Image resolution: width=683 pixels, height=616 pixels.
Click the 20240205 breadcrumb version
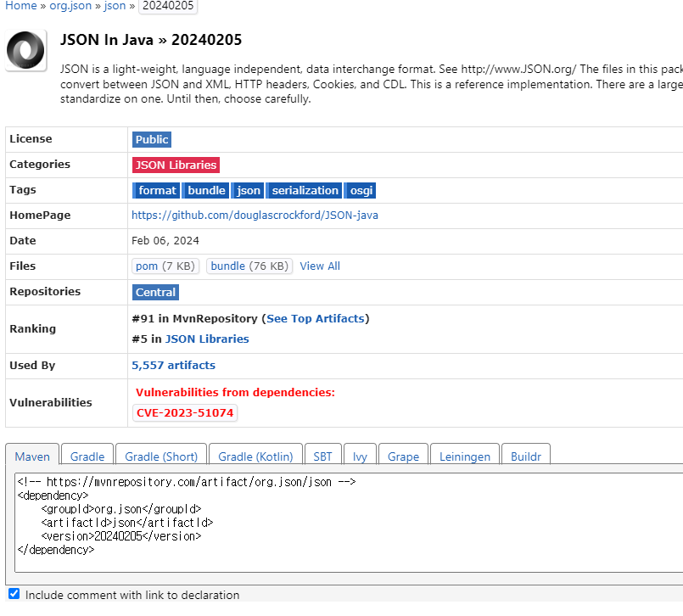(168, 6)
